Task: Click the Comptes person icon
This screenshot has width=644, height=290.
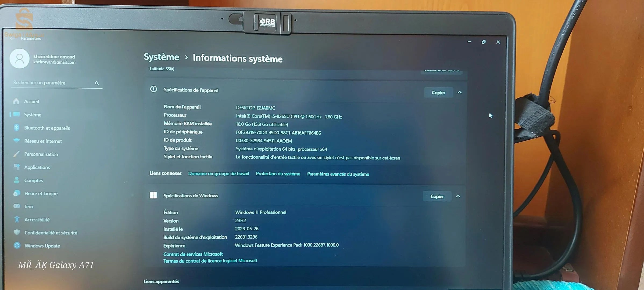Action: pyautogui.click(x=17, y=180)
